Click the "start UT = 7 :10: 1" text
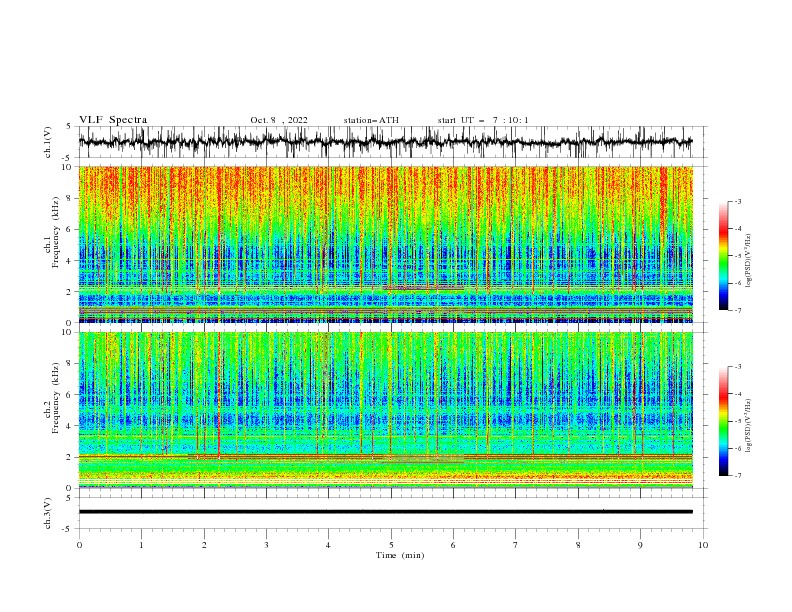Image resolution: width=792 pixels, height=612 pixels. coord(483,120)
